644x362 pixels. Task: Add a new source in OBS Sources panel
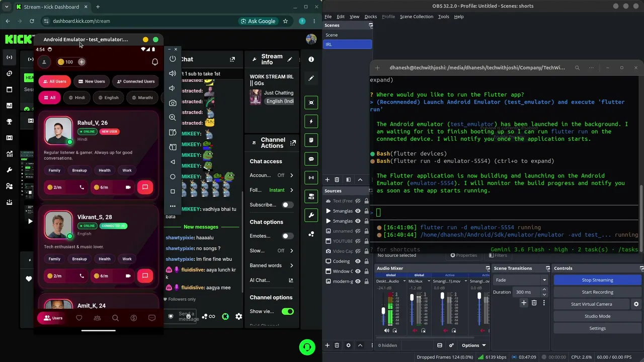(327, 345)
